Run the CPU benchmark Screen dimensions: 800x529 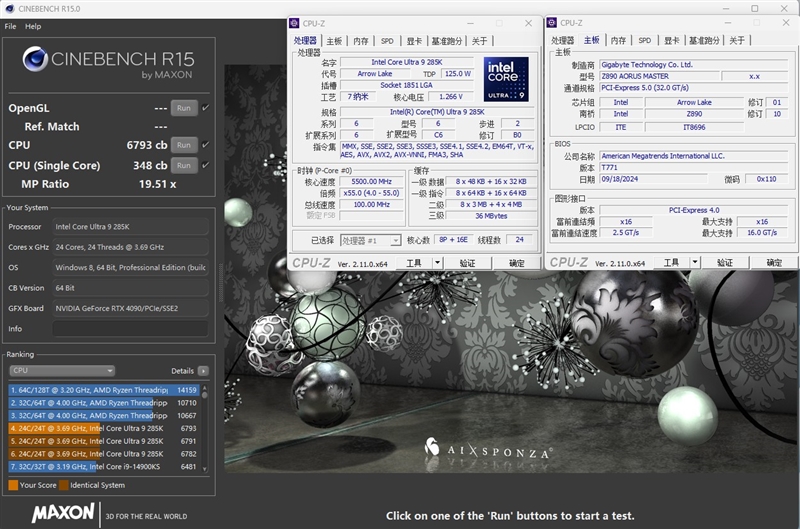(184, 145)
